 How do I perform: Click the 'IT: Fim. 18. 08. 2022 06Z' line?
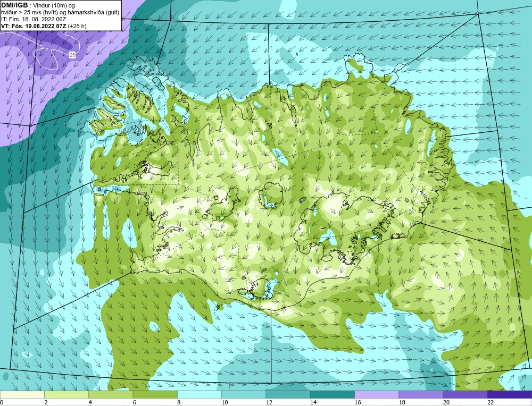point(34,19)
